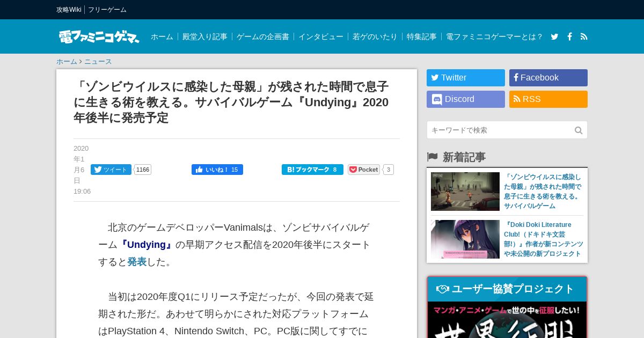Click the Facebook sidebar button
This screenshot has width=644, height=338.
pyautogui.click(x=548, y=78)
